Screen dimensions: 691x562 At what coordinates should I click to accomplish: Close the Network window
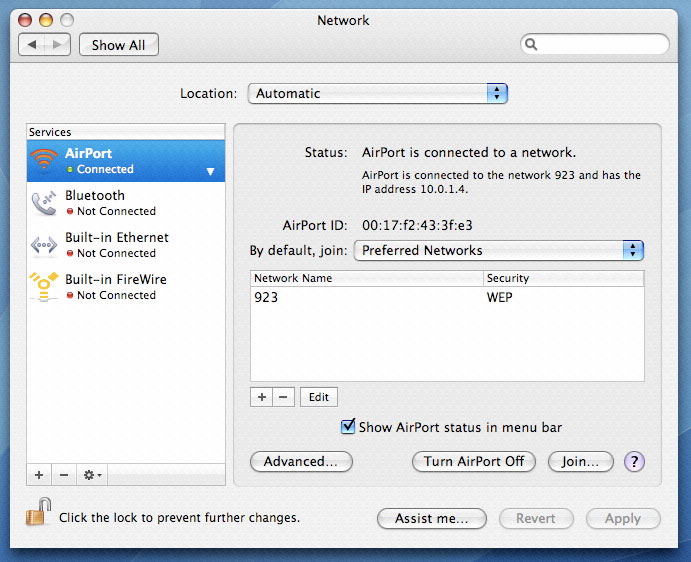(x=25, y=20)
